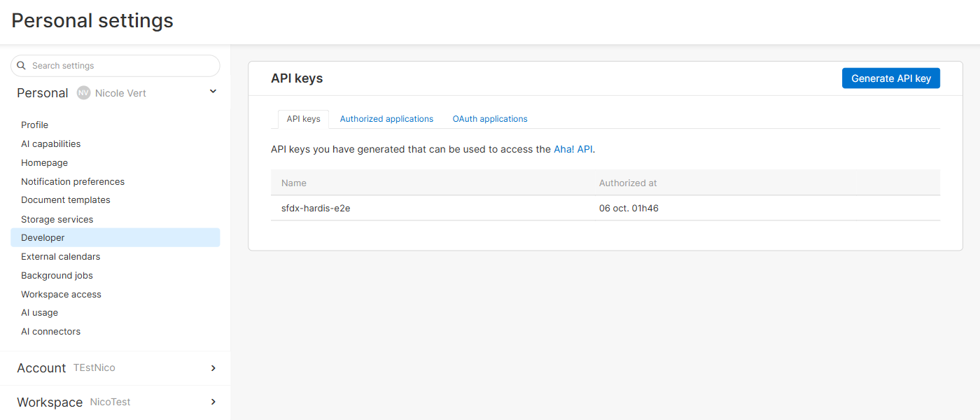Image resolution: width=980 pixels, height=420 pixels.
Task: Switch to OAuth applications tab
Action: [490, 119]
